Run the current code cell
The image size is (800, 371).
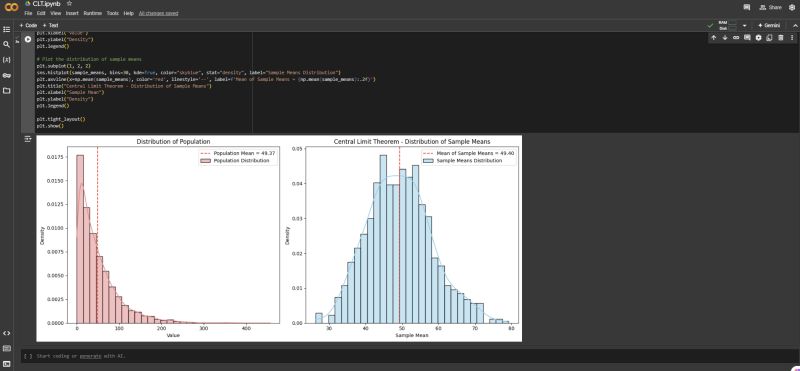pyautogui.click(x=28, y=39)
